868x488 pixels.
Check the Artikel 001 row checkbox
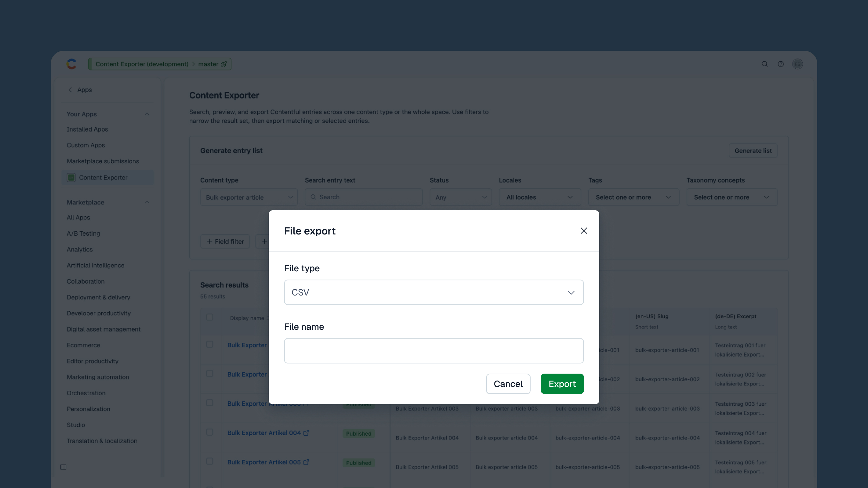209,344
